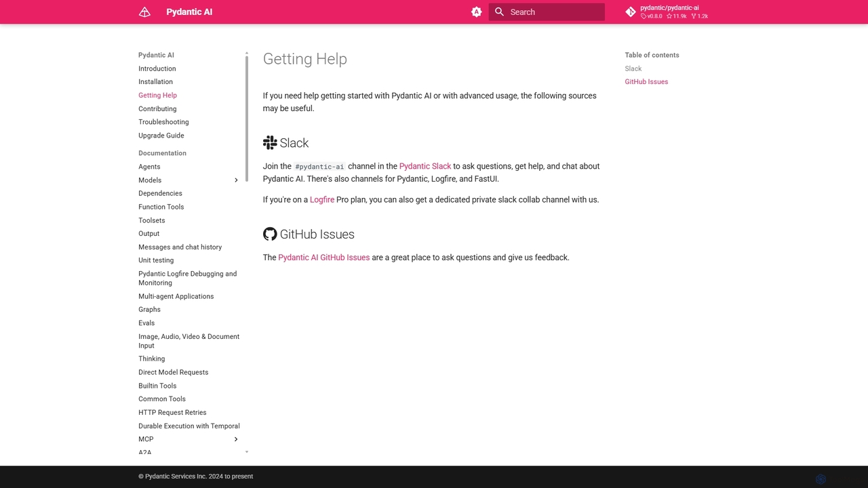Screen dimensions: 868x488
Task: Click the git repository icon in header
Action: pyautogui.click(x=631, y=12)
